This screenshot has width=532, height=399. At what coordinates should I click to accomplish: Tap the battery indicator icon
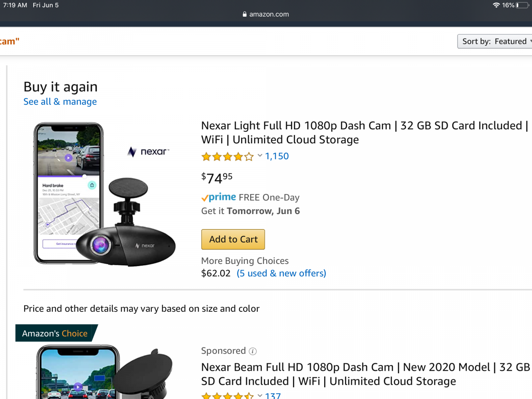522,5
